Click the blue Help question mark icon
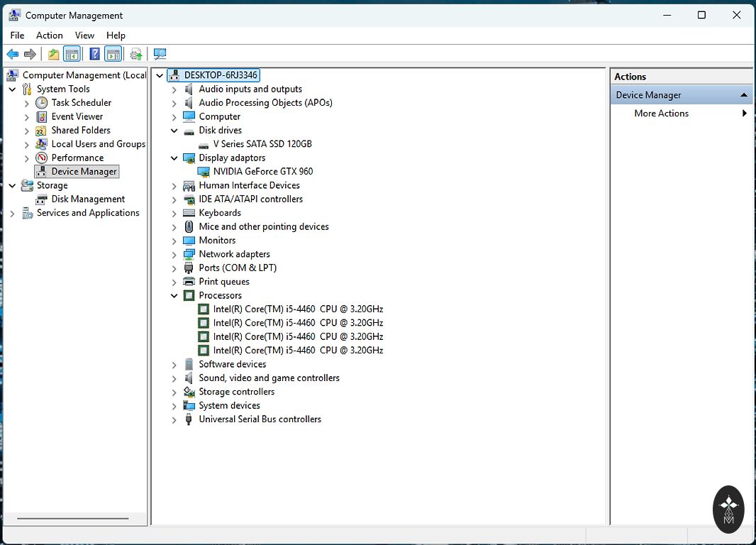 pyautogui.click(x=94, y=54)
